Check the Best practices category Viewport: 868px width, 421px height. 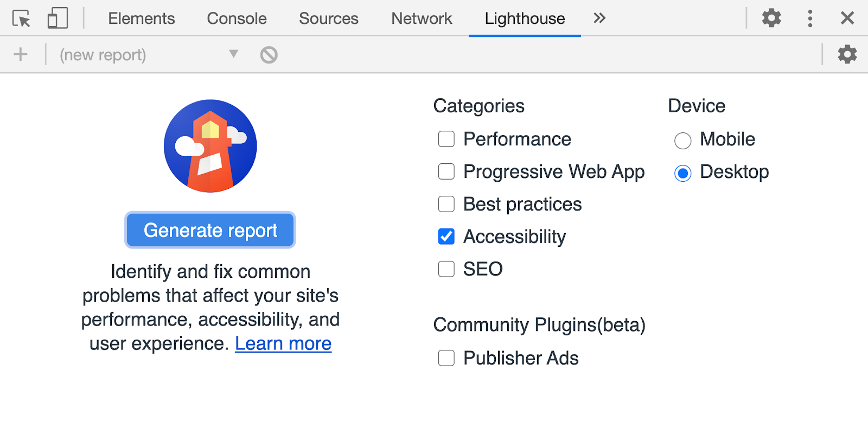(446, 204)
